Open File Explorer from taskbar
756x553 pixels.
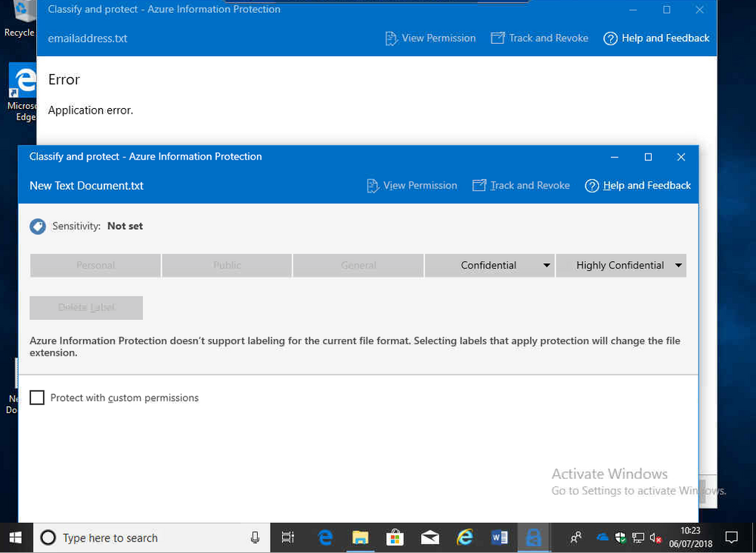(360, 538)
